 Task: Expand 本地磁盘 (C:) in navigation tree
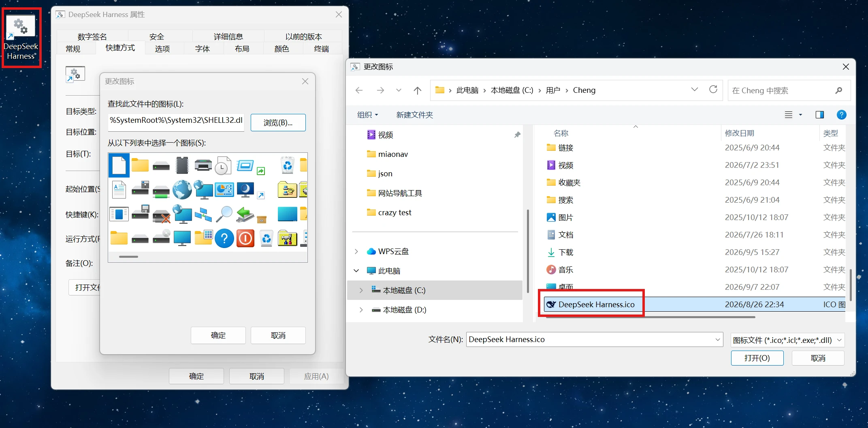click(x=361, y=290)
